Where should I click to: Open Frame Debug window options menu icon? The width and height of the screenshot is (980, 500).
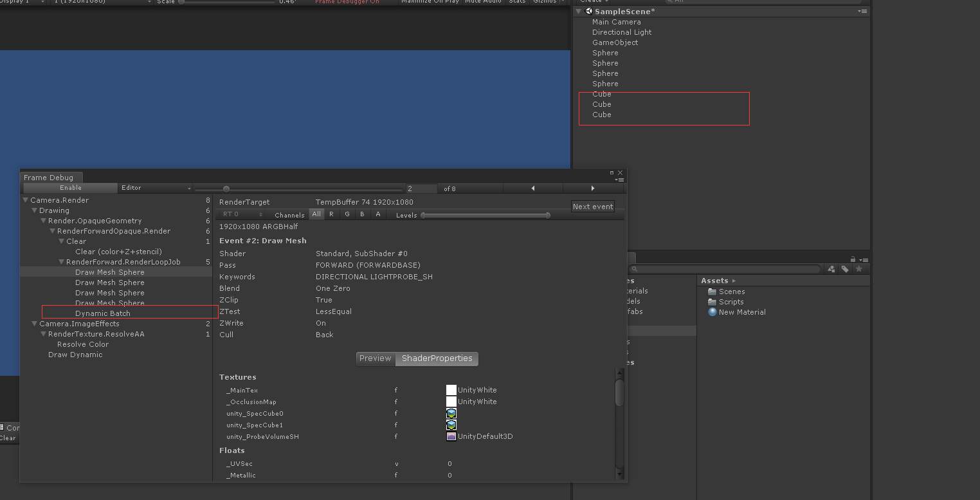click(x=620, y=180)
